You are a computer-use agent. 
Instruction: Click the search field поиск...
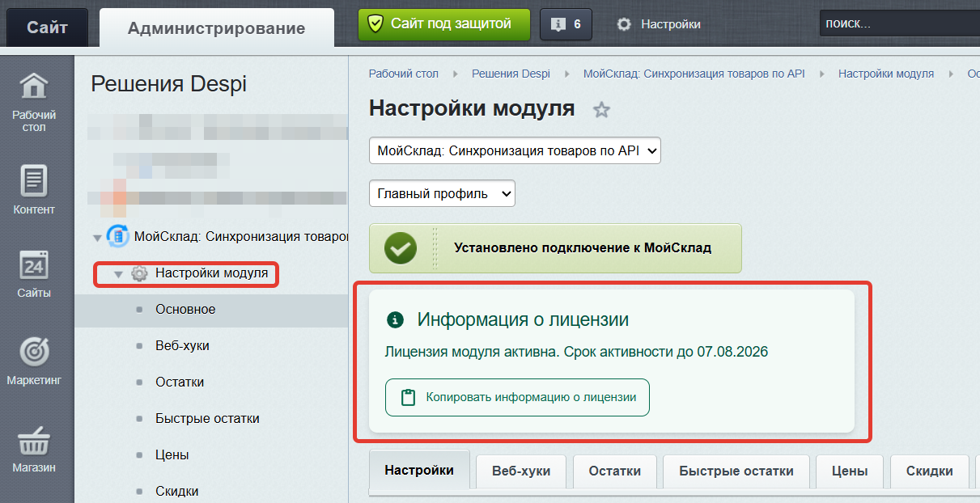click(899, 24)
